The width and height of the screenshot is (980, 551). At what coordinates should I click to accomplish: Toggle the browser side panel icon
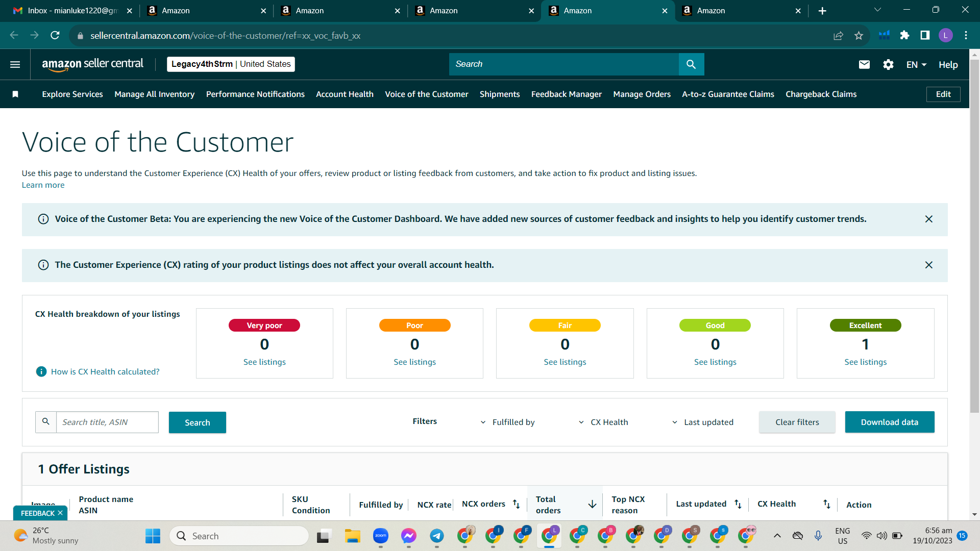pyautogui.click(x=925, y=35)
